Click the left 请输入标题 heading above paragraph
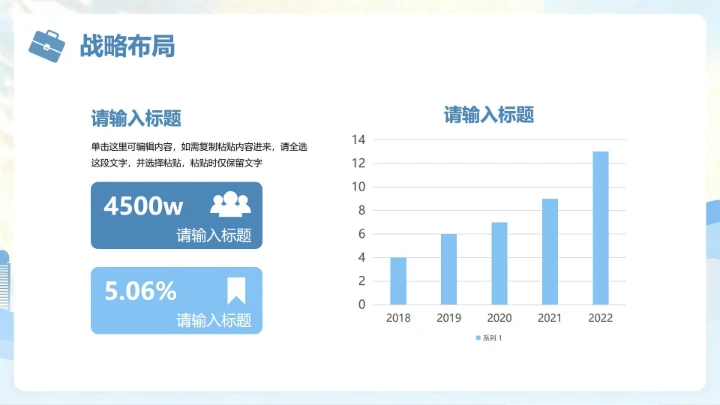Image resolution: width=720 pixels, height=405 pixels. tap(136, 118)
